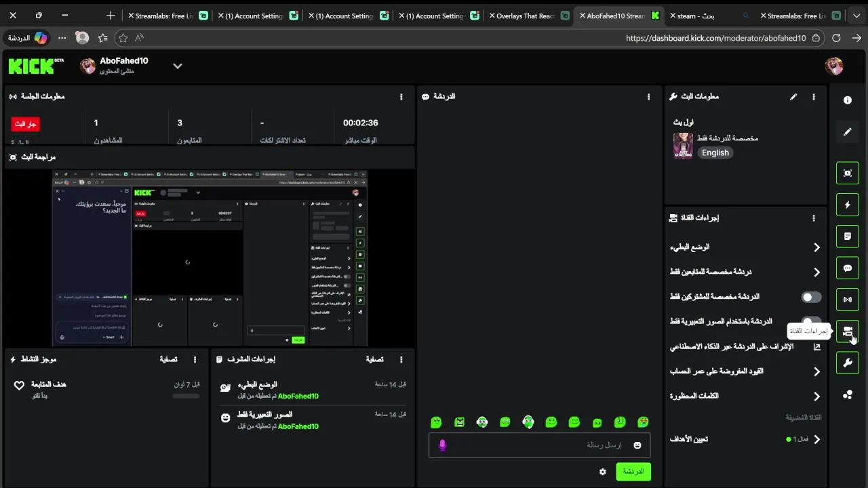Toggle the wrench stream info sidebar icon
Viewport: 868px width, 488px height.
pyautogui.click(x=848, y=363)
